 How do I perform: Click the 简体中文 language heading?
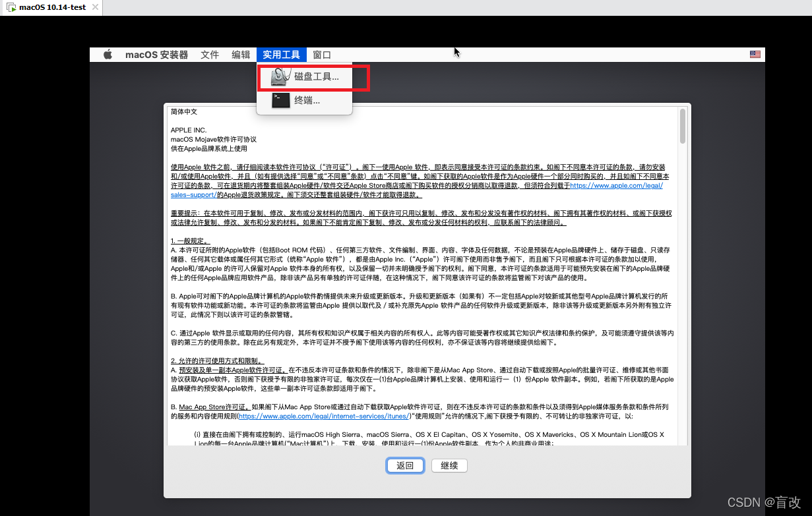coord(184,112)
